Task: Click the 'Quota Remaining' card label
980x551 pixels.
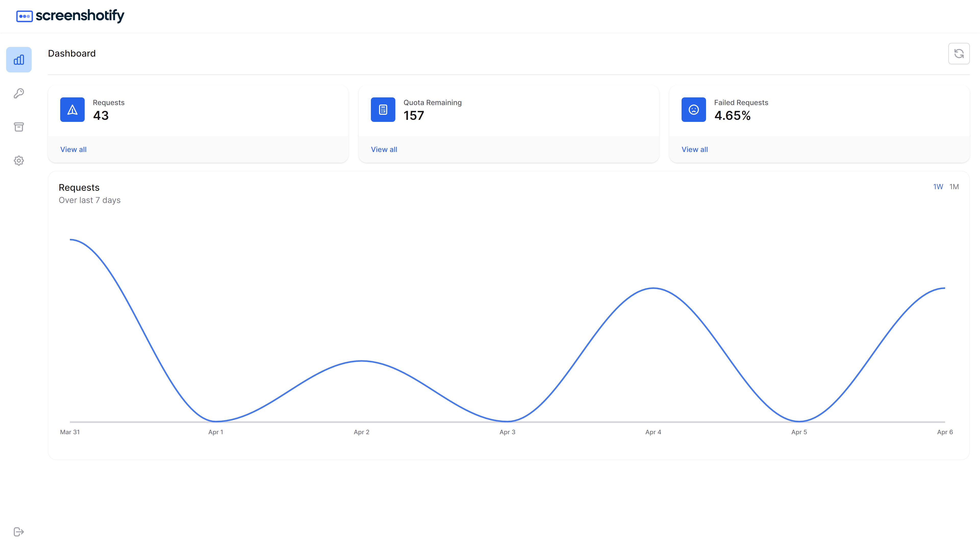Action: pyautogui.click(x=433, y=103)
